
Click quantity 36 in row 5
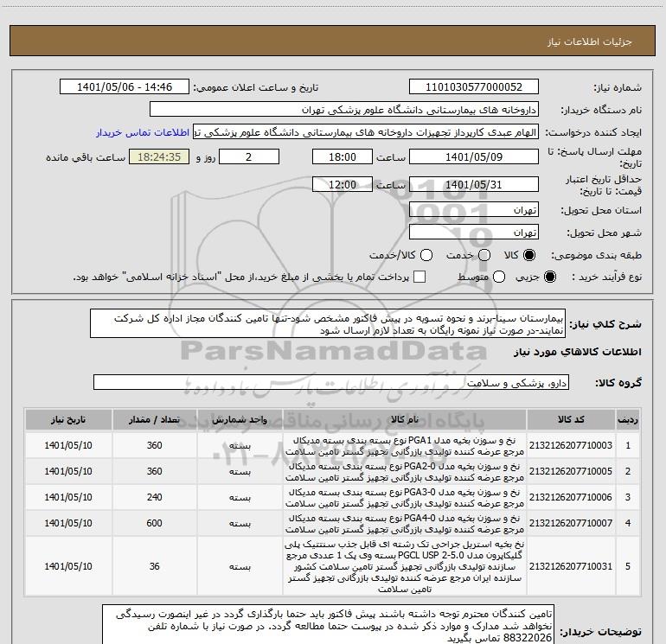coord(155,566)
